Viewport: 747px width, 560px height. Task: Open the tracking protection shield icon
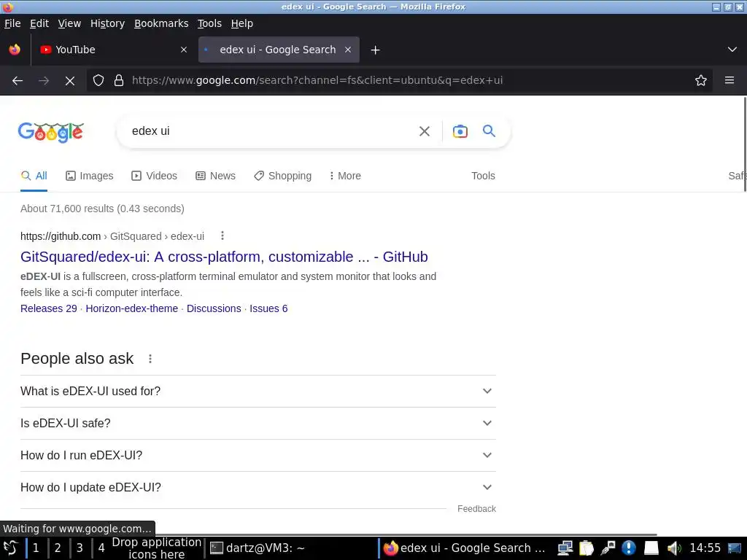[98, 80]
